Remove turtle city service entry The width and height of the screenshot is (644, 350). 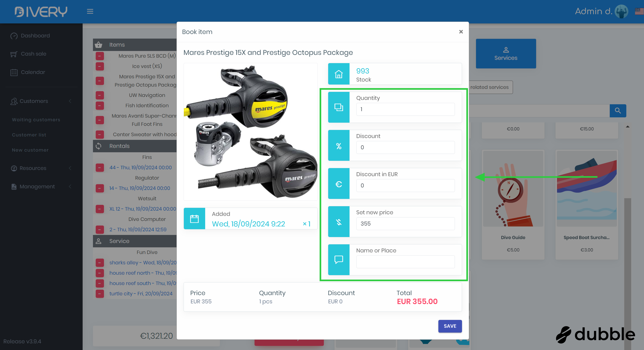click(100, 294)
